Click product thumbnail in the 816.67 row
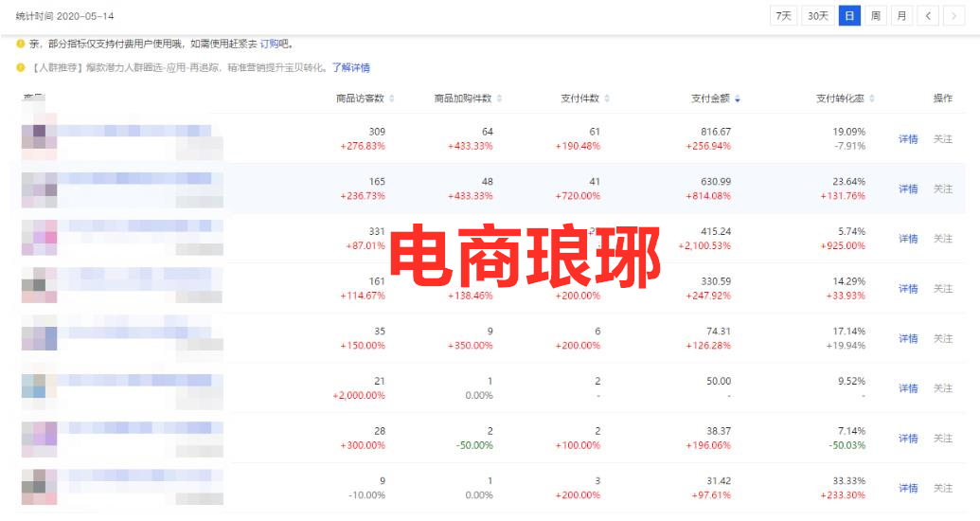 (40, 137)
